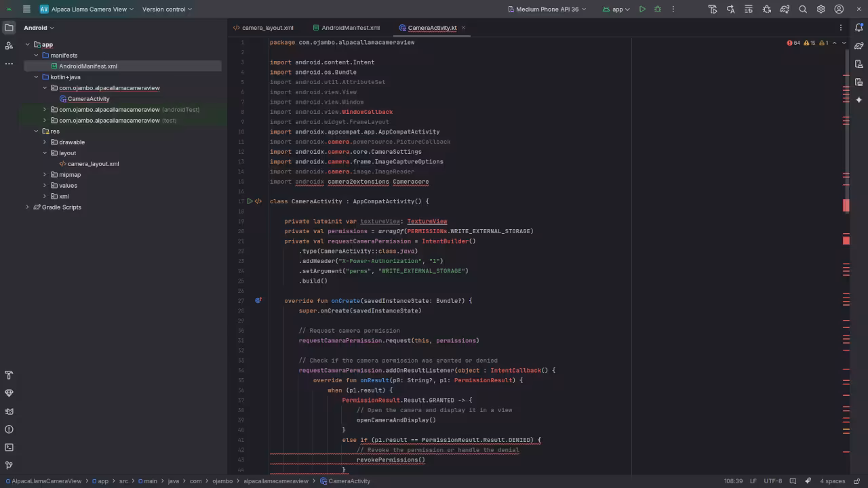The image size is (868, 488).
Task: Click the Running Devices icon on the right sidebar
Action: 859,81
